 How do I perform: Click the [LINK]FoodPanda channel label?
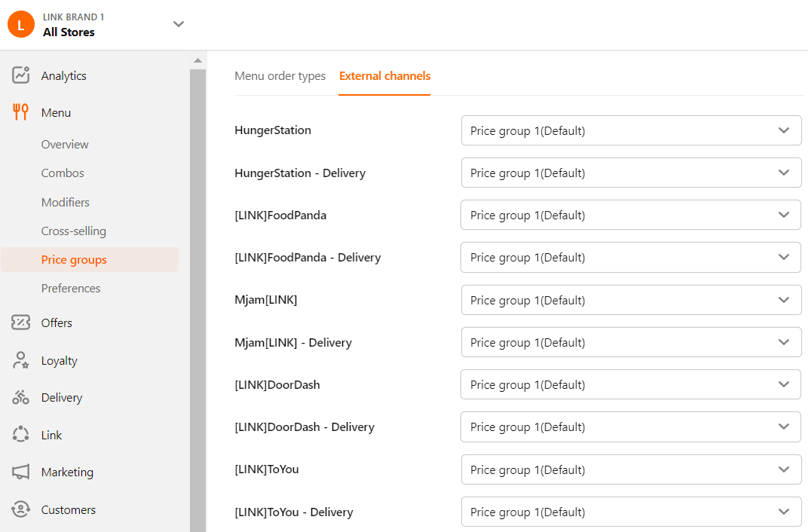280,216
